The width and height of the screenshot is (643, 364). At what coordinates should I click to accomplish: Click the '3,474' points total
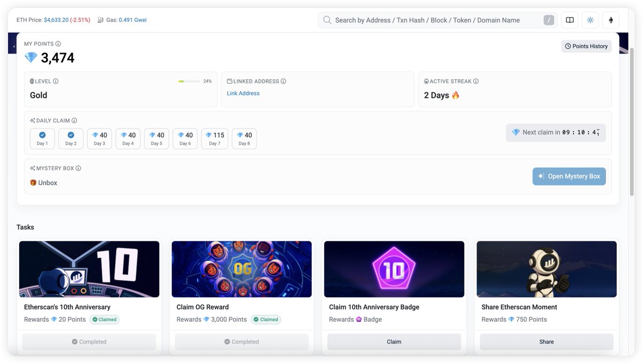pyautogui.click(x=58, y=58)
